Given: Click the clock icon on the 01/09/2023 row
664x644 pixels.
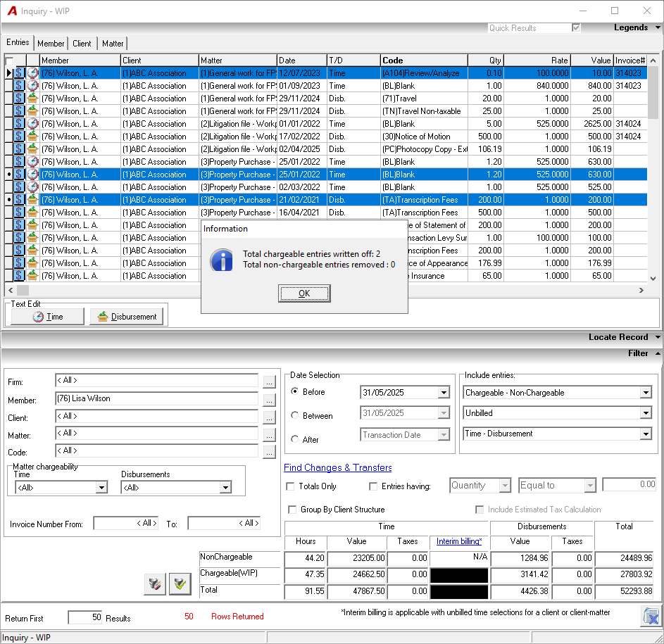Looking at the screenshot, I should pyautogui.click(x=32, y=86).
